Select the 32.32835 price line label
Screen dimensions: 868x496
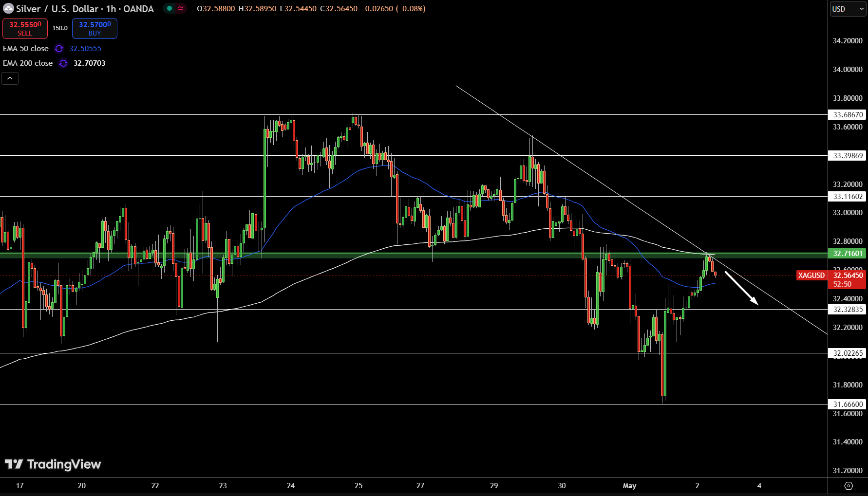click(x=848, y=310)
